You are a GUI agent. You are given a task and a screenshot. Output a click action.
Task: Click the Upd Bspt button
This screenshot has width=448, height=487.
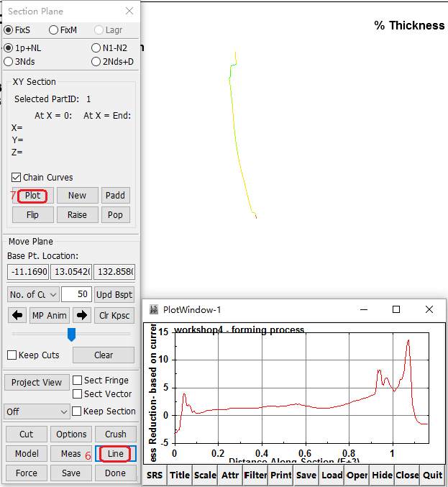coord(114,294)
